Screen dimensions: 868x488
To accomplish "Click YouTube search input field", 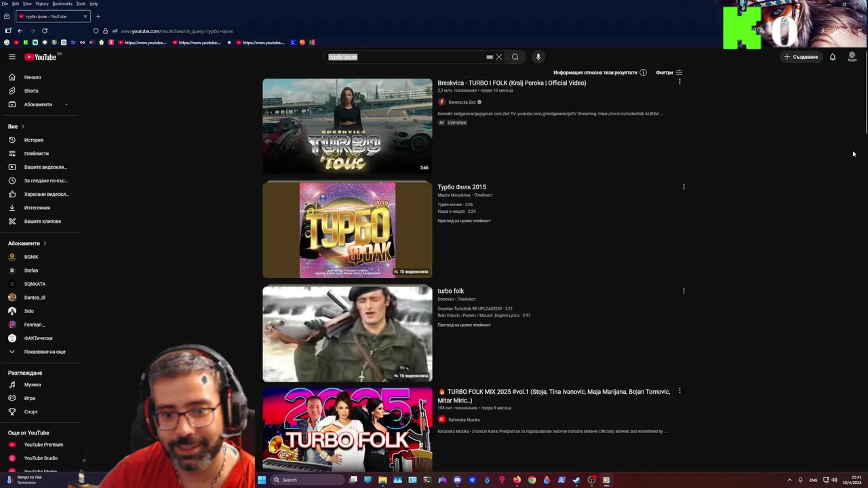I will 405,57.
